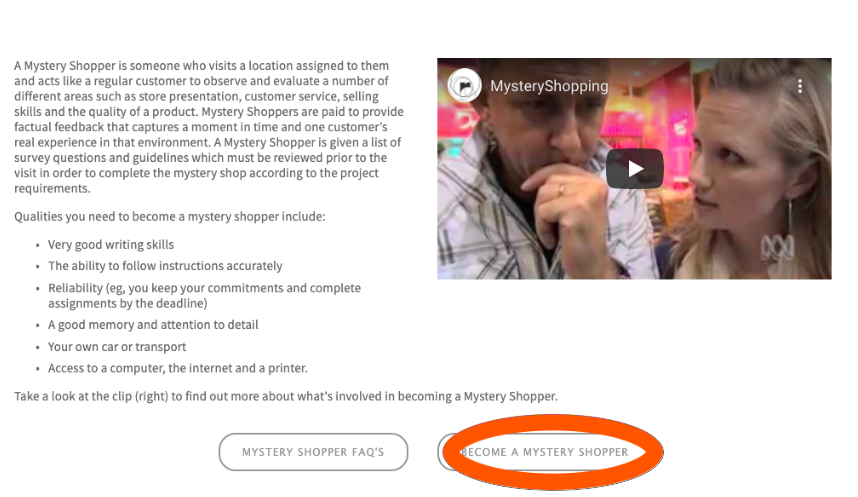Open the video's three-dot more options menu
Screen dimensions: 858x497
pyautogui.click(x=799, y=86)
